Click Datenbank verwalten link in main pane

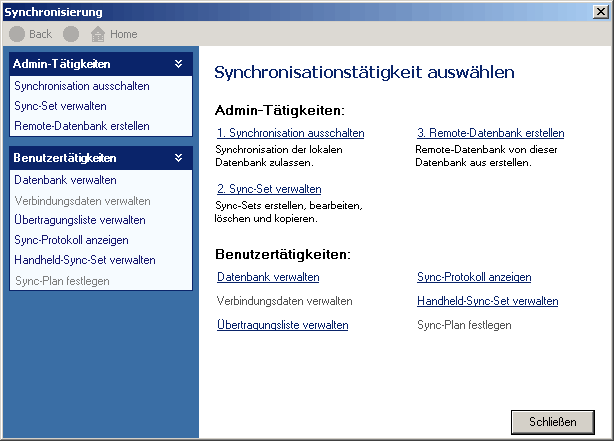[x=268, y=277]
